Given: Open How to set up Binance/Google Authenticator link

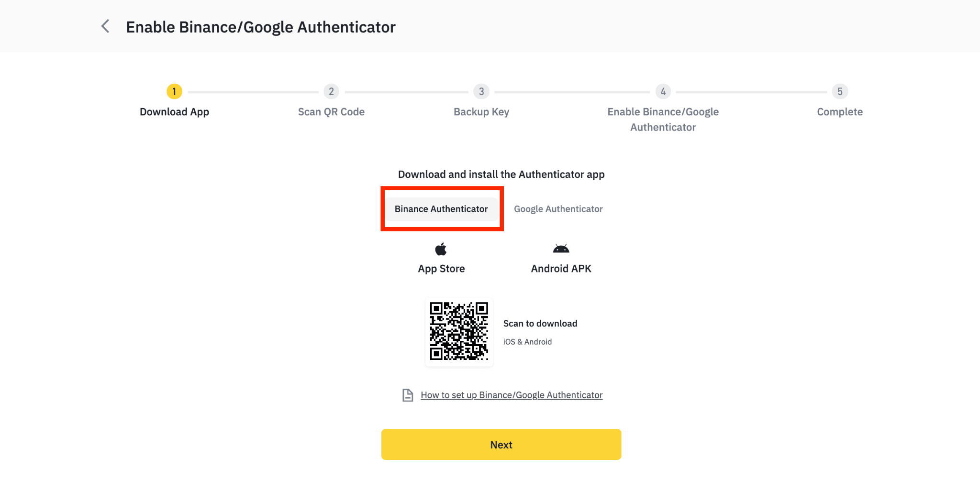Looking at the screenshot, I should pyautogui.click(x=512, y=395).
